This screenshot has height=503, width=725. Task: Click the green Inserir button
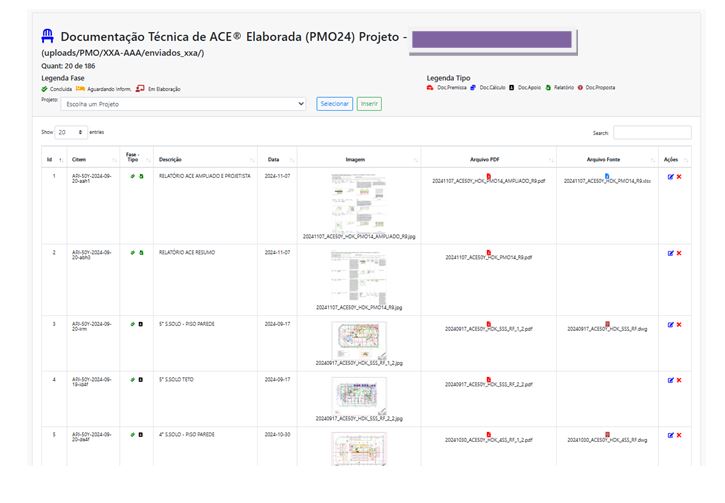[x=369, y=104]
